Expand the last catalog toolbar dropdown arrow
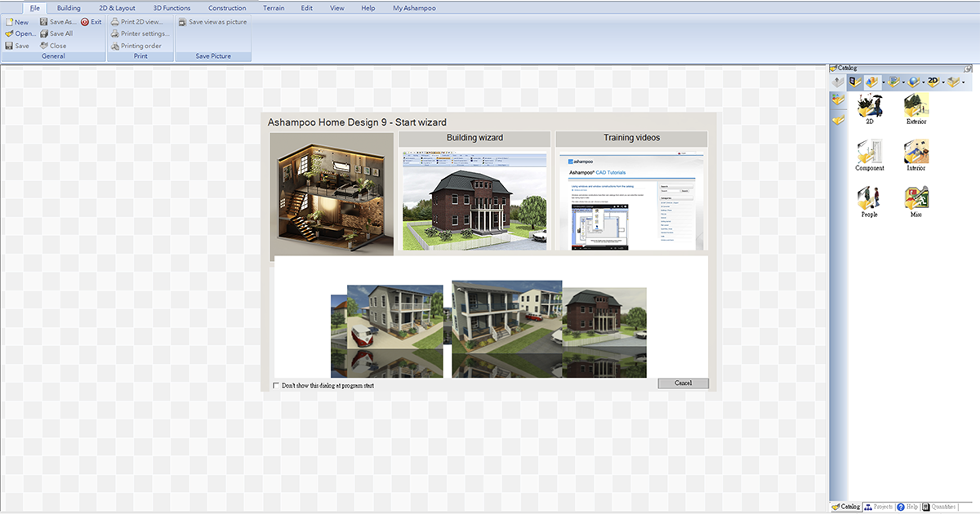The width and height of the screenshot is (980, 514). (964, 82)
